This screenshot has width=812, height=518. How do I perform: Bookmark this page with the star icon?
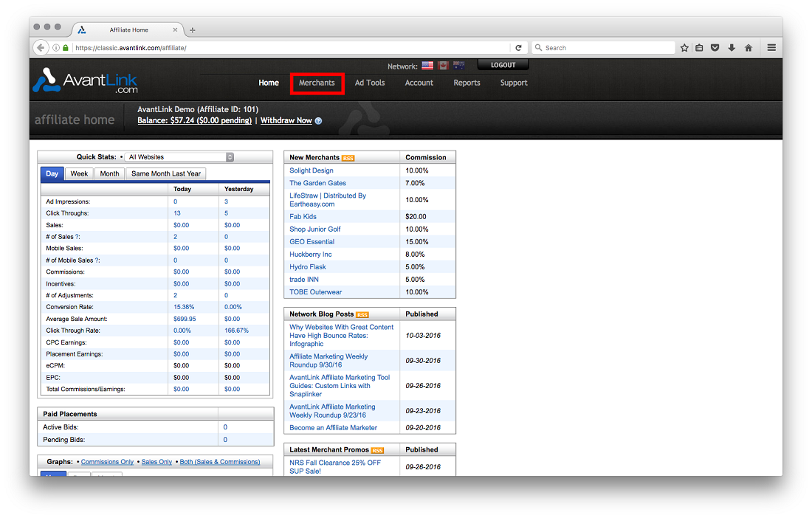tap(684, 48)
